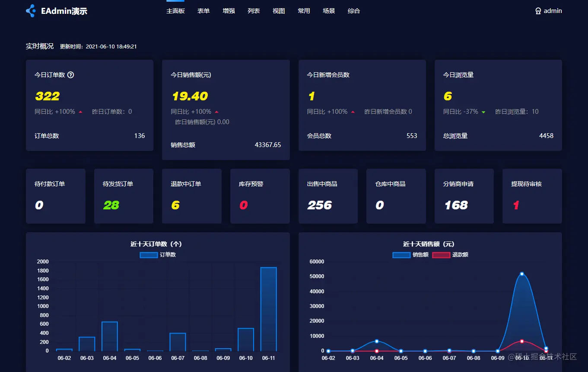Click the admin username in the header
The image size is (588, 372).
point(553,11)
